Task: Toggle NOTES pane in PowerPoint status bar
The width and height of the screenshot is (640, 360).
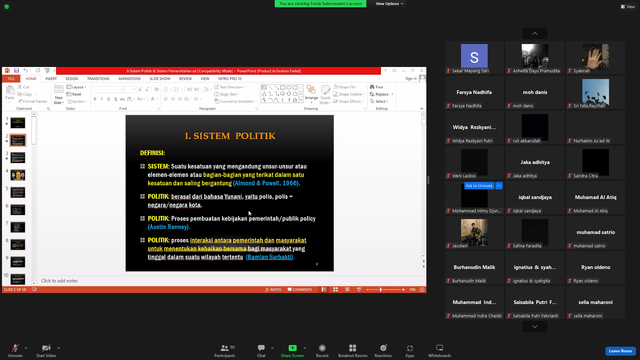Action: 273,289
